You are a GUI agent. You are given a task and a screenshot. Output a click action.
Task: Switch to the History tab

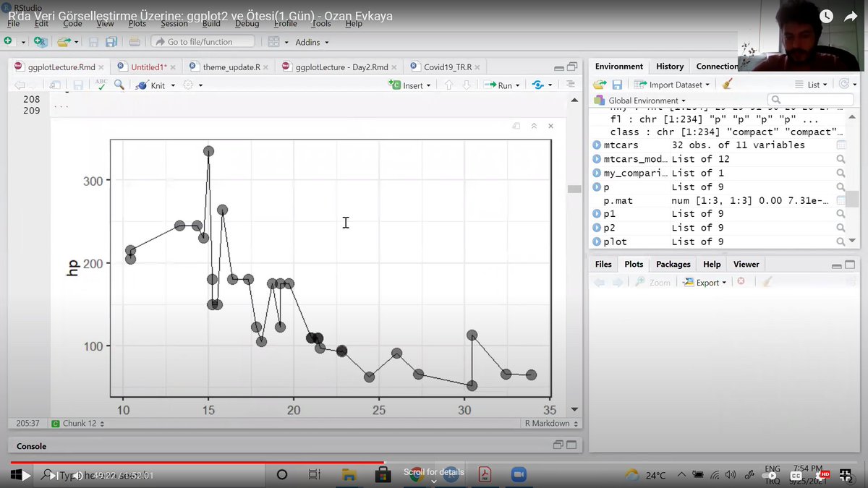tap(670, 67)
